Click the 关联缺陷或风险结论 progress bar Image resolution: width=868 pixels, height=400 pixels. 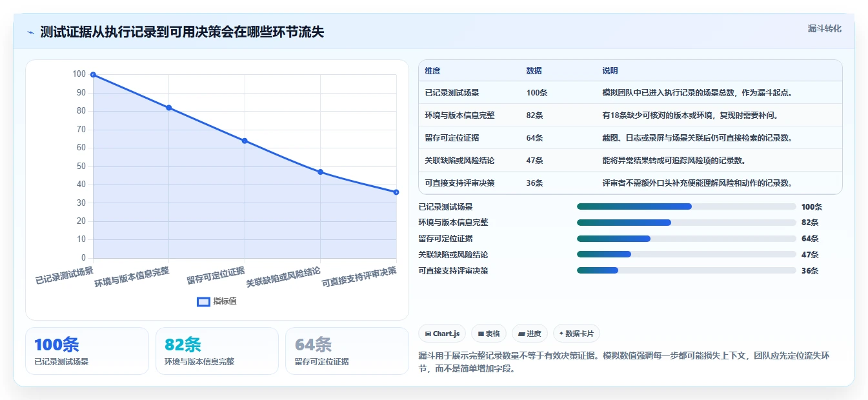pyautogui.click(x=687, y=255)
